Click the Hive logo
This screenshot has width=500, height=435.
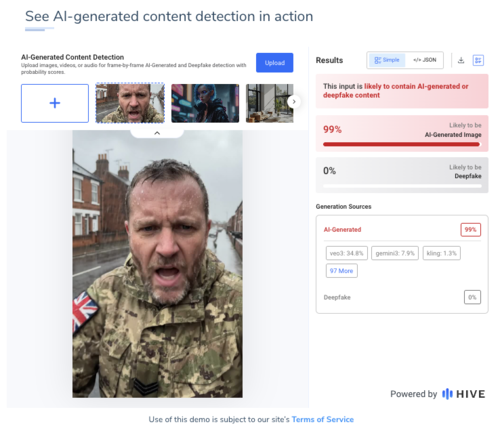(464, 394)
